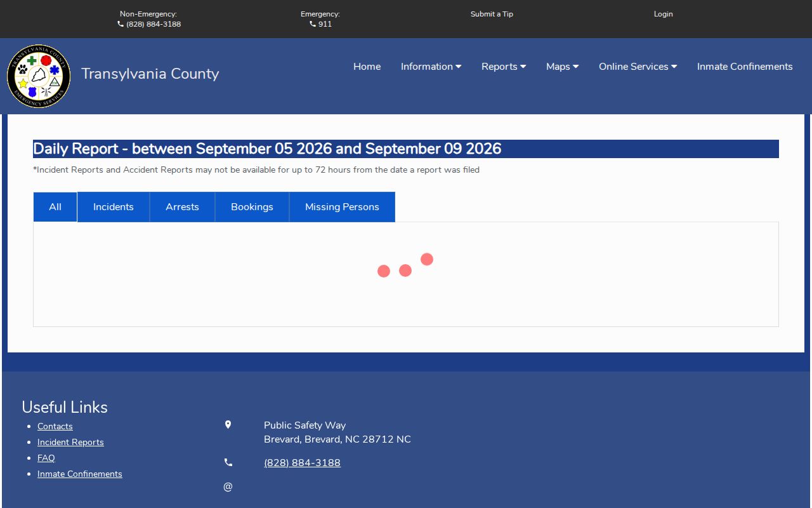Open the Reports dropdown menu
This screenshot has height=508, width=812.
coord(504,67)
